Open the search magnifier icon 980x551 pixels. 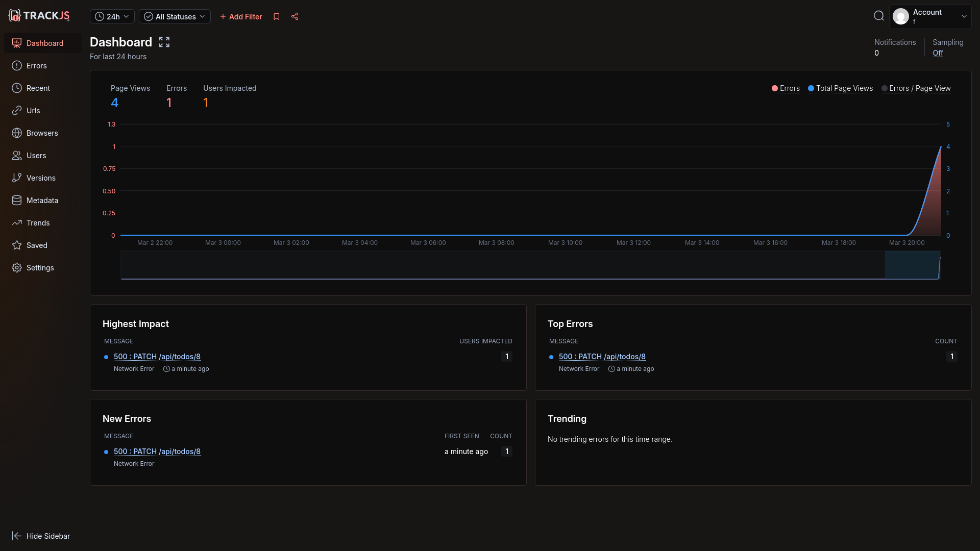[878, 16]
